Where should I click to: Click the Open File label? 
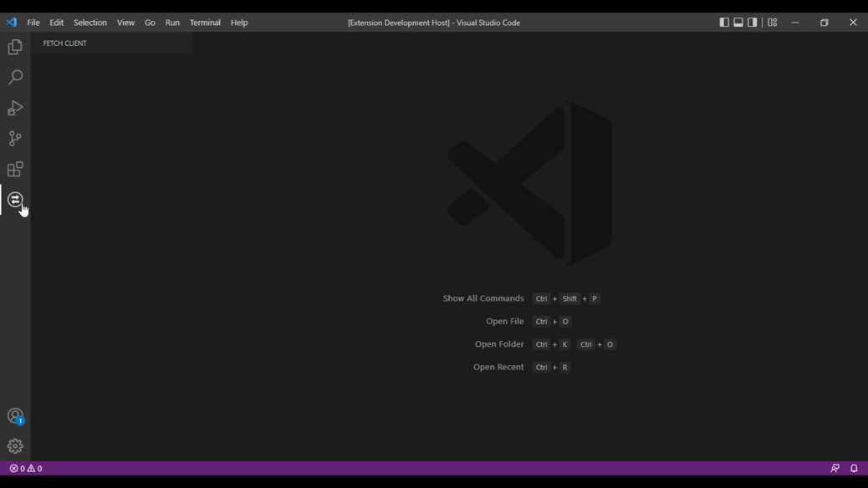pos(505,321)
